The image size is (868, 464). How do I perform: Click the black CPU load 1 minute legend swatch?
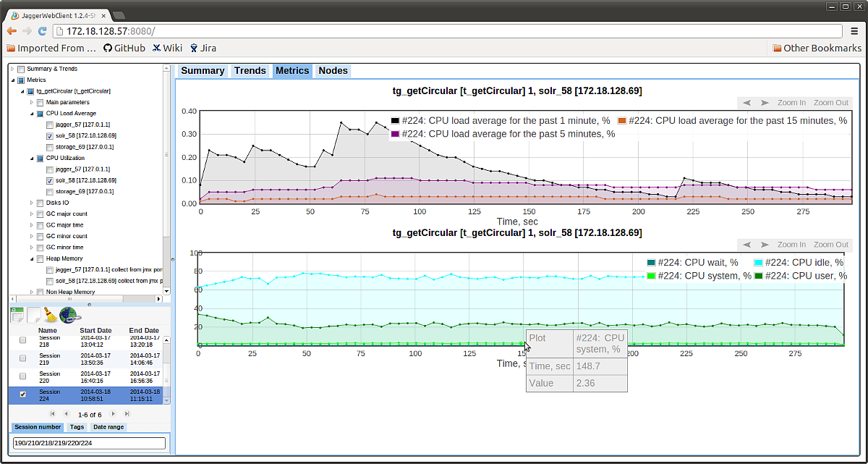(396, 121)
